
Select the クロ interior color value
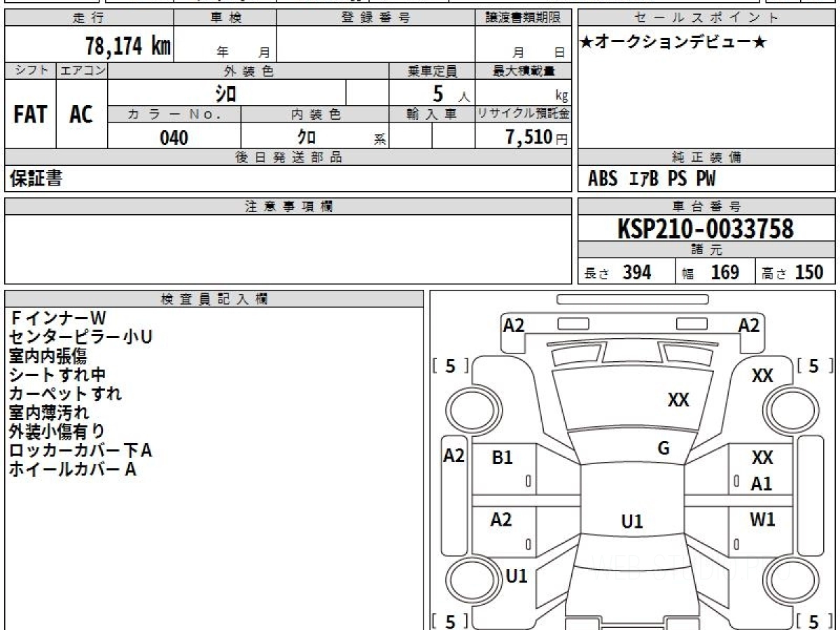(x=307, y=137)
